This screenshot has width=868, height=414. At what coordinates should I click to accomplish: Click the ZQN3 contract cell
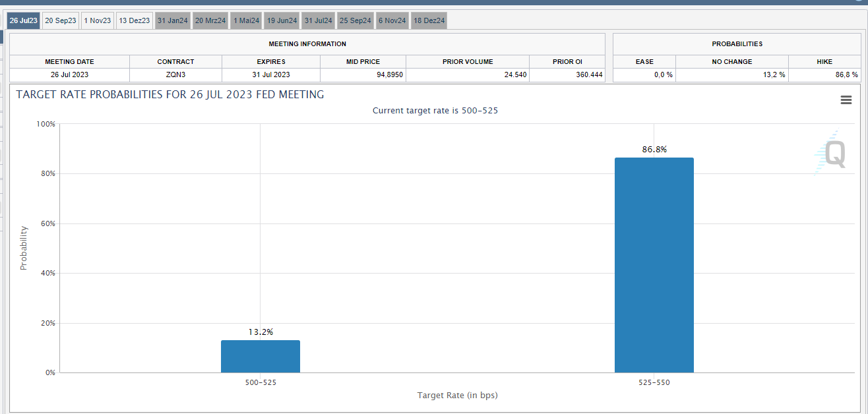tap(175, 74)
